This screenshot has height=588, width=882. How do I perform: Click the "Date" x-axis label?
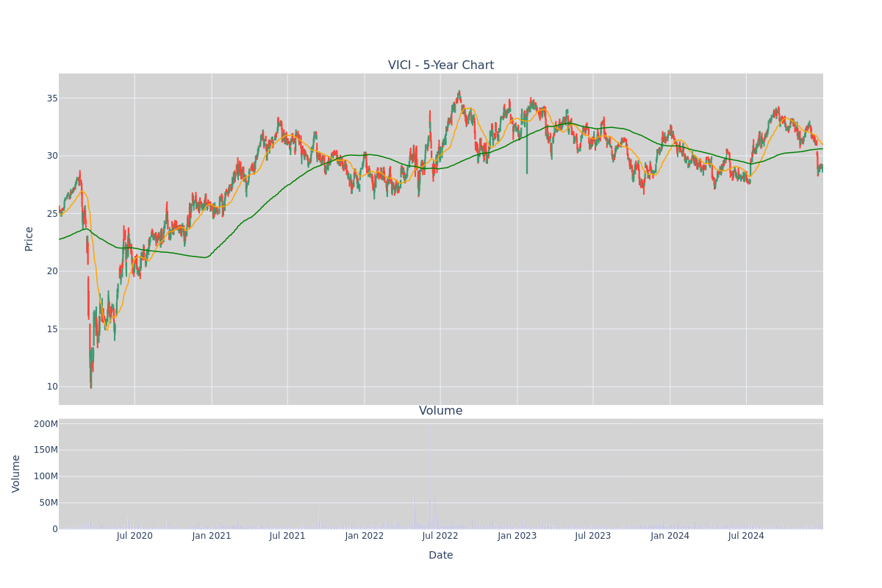pyautogui.click(x=441, y=555)
